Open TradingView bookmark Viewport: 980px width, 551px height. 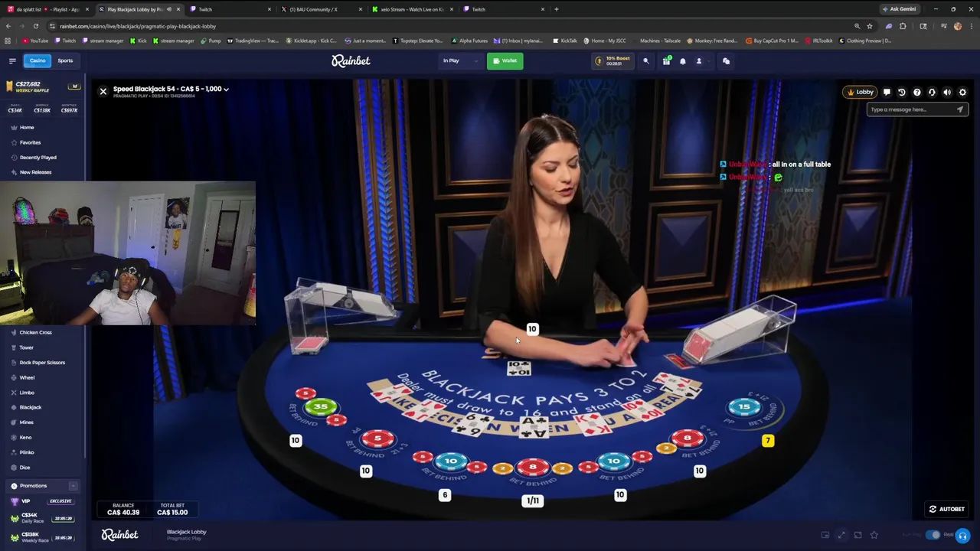coord(253,41)
